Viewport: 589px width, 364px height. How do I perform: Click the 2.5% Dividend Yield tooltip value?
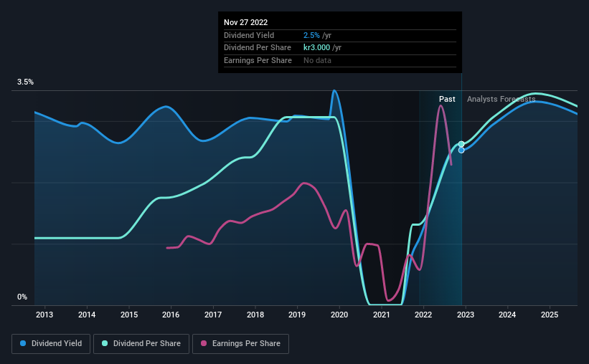click(312, 34)
